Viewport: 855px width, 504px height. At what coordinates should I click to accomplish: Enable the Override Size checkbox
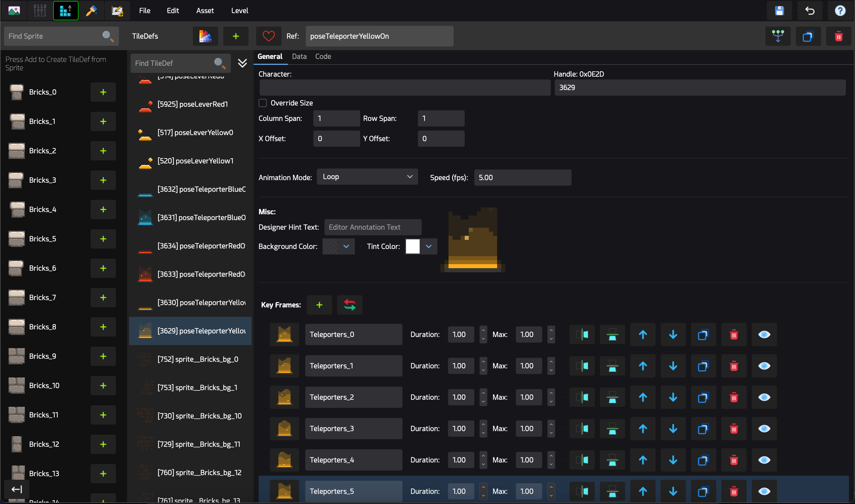[x=262, y=103]
